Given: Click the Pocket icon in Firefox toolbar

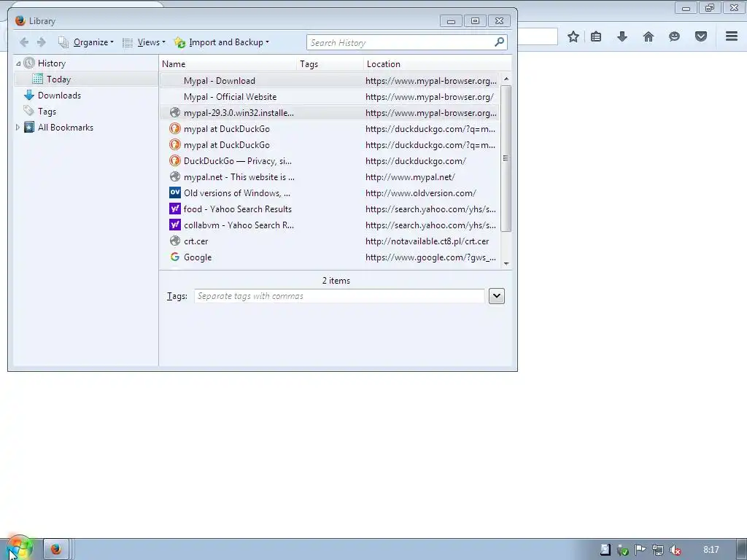Looking at the screenshot, I should 701,36.
